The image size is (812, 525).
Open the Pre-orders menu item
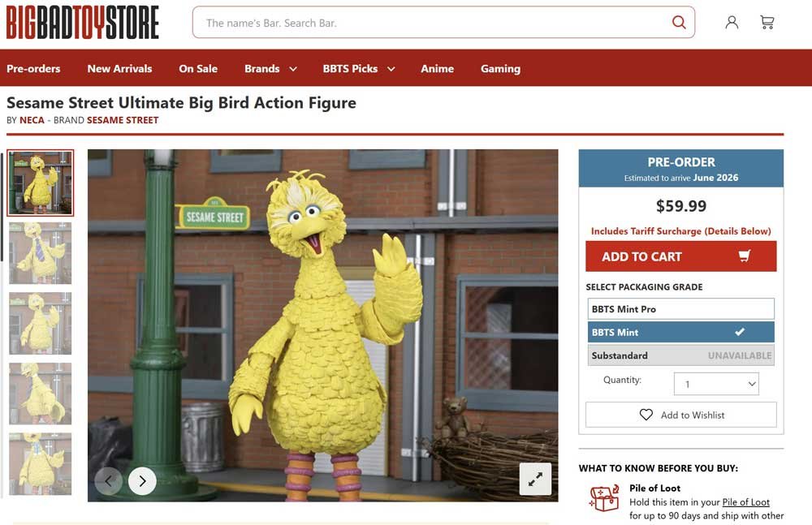[x=33, y=68]
